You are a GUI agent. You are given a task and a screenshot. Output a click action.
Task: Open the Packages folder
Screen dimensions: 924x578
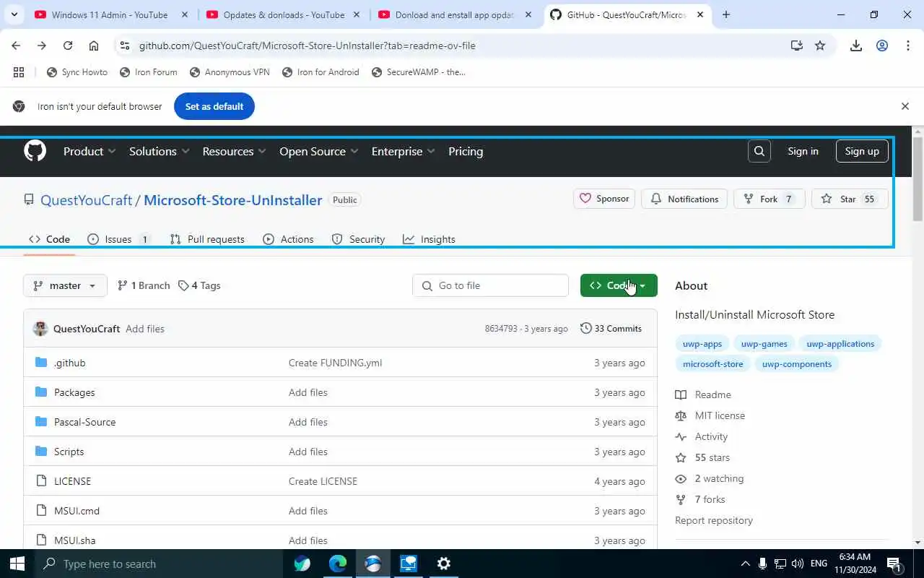(x=74, y=392)
